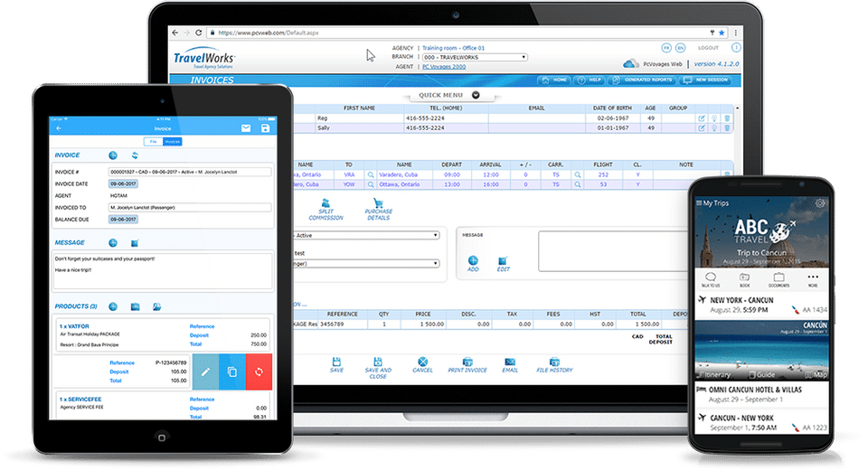Tap the tablet save disk icon
The height and width of the screenshot is (470, 868).
[265, 128]
